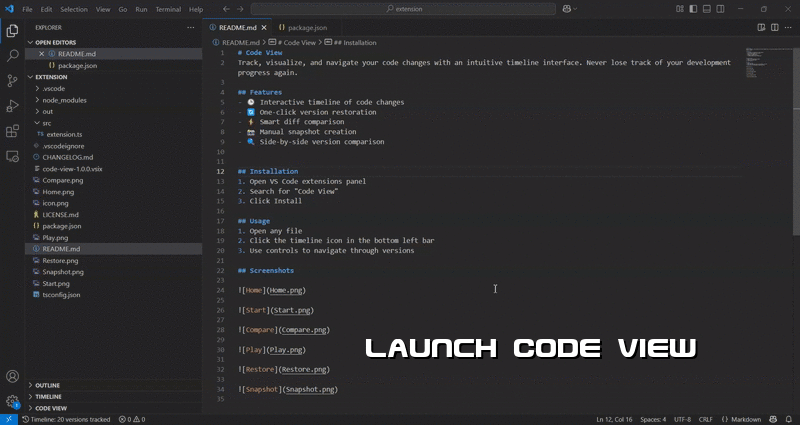
Task: Open the Manage gear icon
Action: coord(12,401)
